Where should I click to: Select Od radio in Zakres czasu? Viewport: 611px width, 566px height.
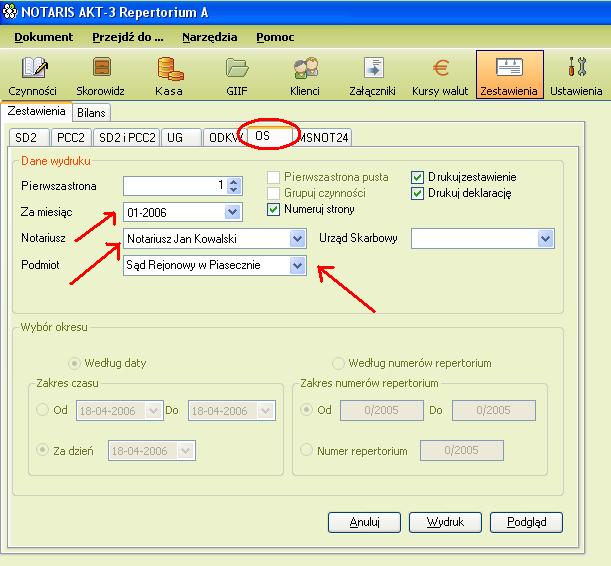pos(42,409)
